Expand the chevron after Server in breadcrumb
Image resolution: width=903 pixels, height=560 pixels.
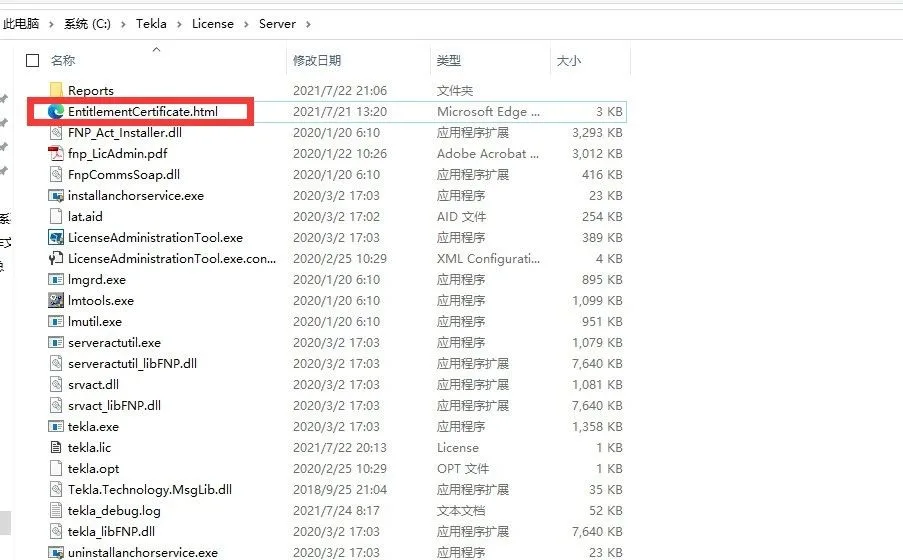point(308,24)
